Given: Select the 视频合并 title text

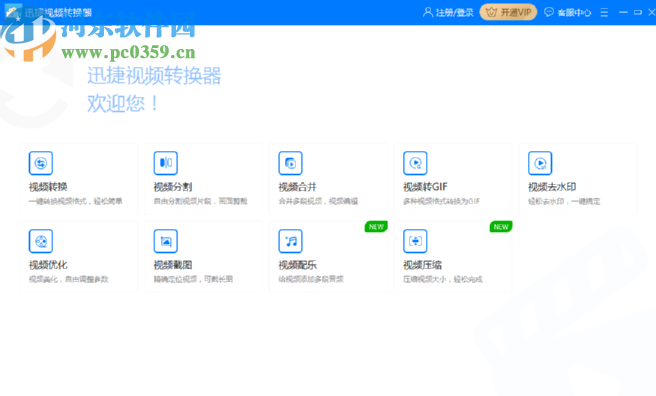Looking at the screenshot, I should coord(297,187).
